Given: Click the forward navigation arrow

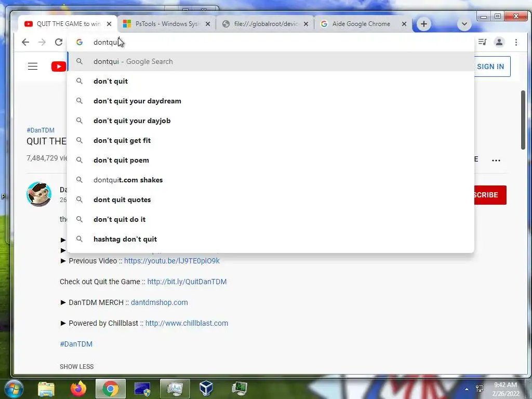Looking at the screenshot, I should [42, 42].
